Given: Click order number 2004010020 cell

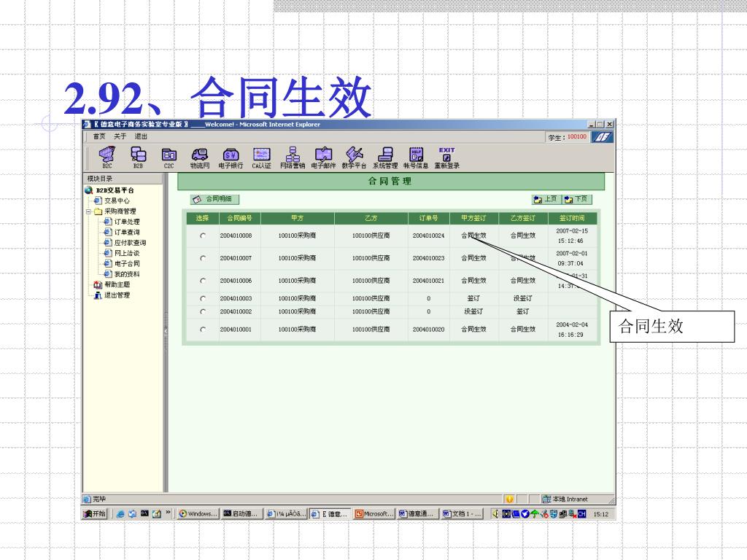Looking at the screenshot, I should point(428,330).
